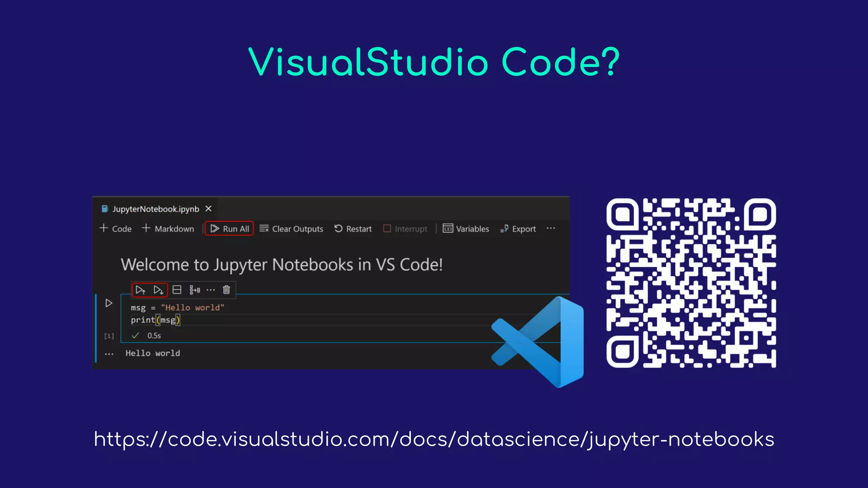Export the notebook

point(518,229)
